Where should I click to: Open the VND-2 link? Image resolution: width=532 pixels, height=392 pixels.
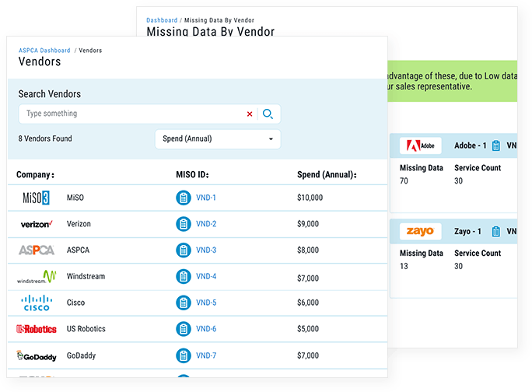[x=206, y=224]
